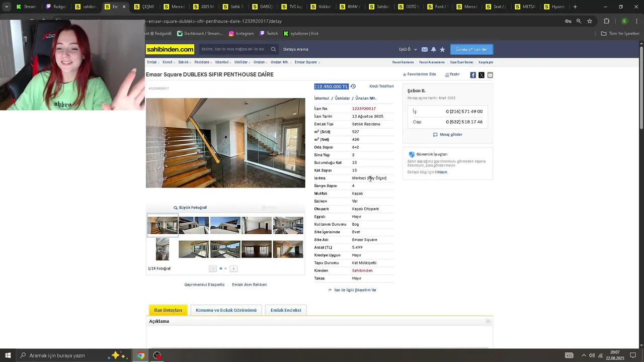Switch to the Emlak Endeksi tab
This screenshot has width=644, height=362.
(286, 310)
